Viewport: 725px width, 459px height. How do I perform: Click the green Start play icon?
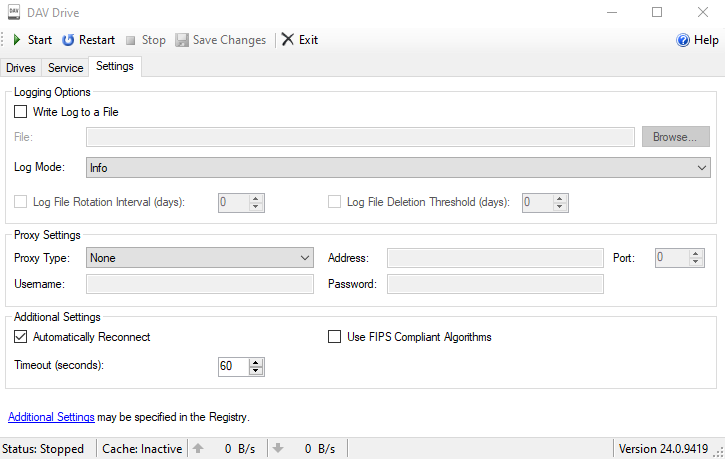(16, 40)
